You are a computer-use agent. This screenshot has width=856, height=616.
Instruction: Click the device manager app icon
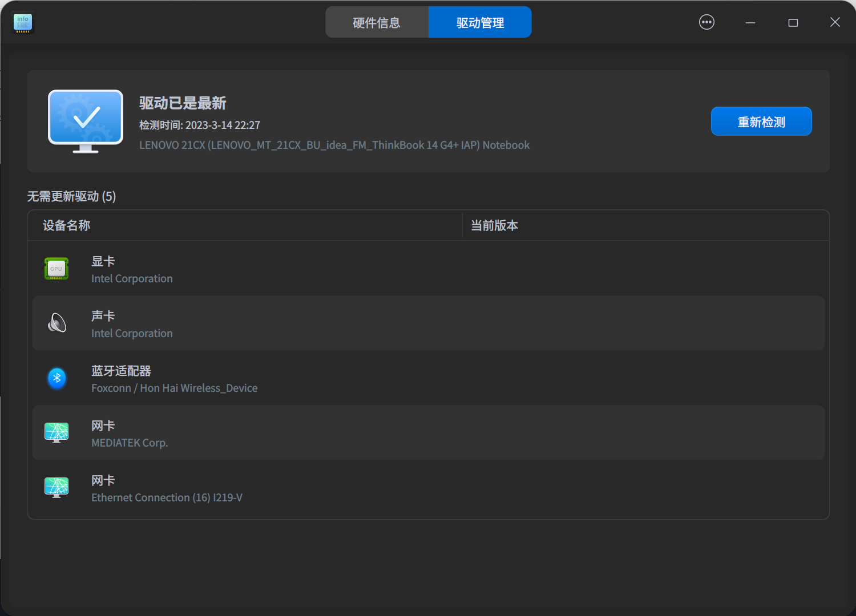tap(23, 23)
